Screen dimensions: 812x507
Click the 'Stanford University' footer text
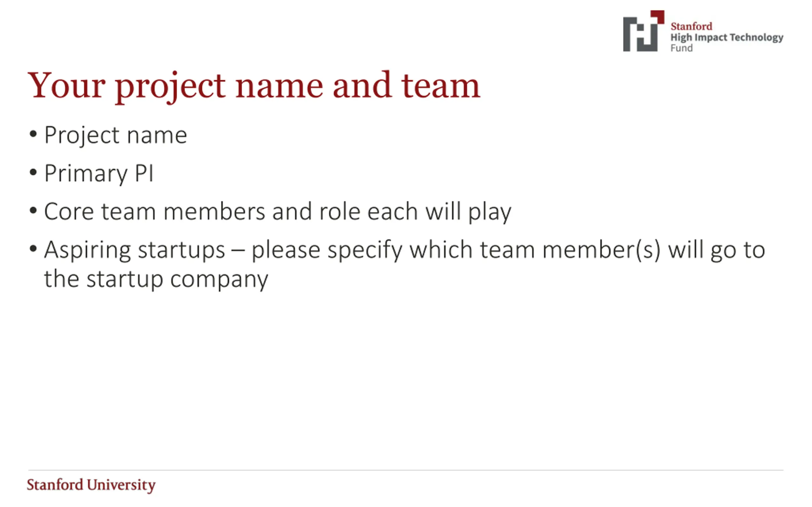pos(91,485)
